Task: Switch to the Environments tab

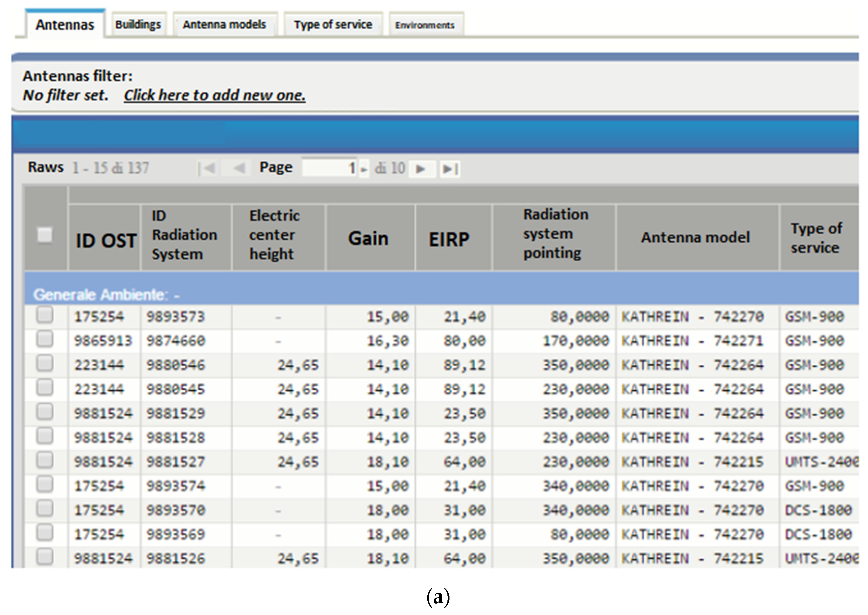Action: (x=425, y=25)
